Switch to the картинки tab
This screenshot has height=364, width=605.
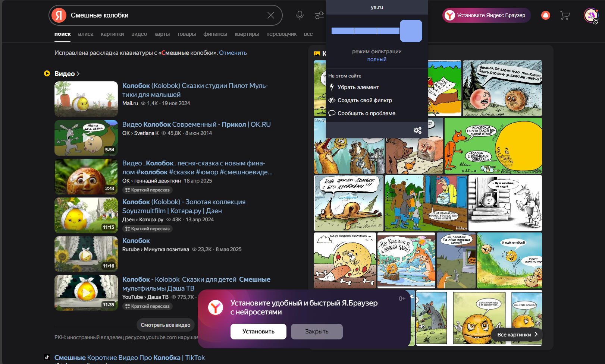click(112, 34)
